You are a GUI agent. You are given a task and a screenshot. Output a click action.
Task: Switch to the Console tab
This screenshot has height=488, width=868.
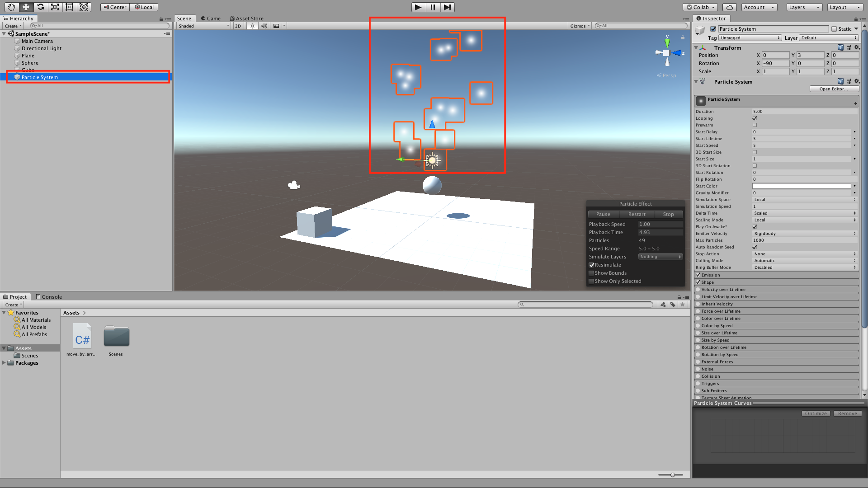[x=49, y=297]
